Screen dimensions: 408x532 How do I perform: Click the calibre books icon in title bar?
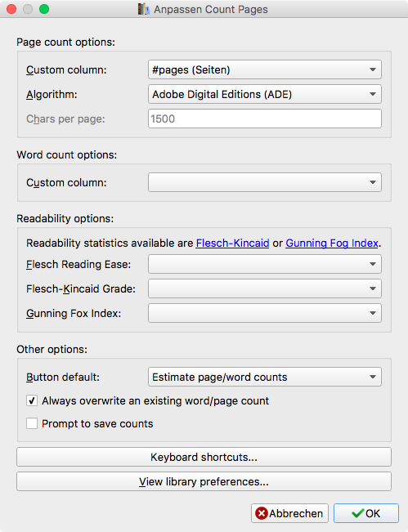143,9
